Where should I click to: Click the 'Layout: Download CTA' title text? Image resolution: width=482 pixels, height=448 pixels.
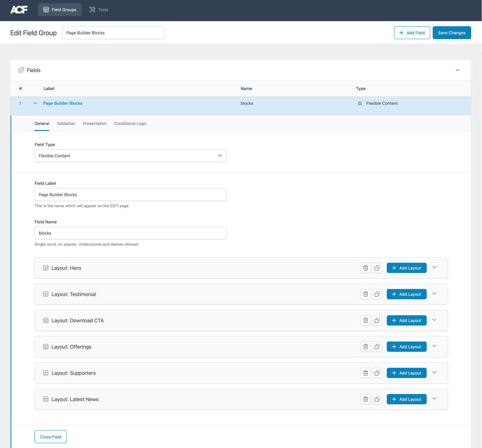(x=77, y=321)
